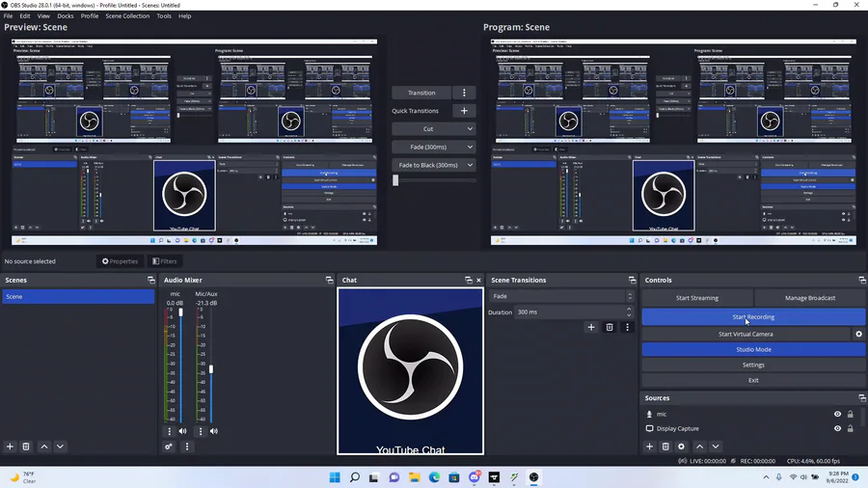Remove the selected scene with trash icon
The image size is (868, 488).
(26, 447)
